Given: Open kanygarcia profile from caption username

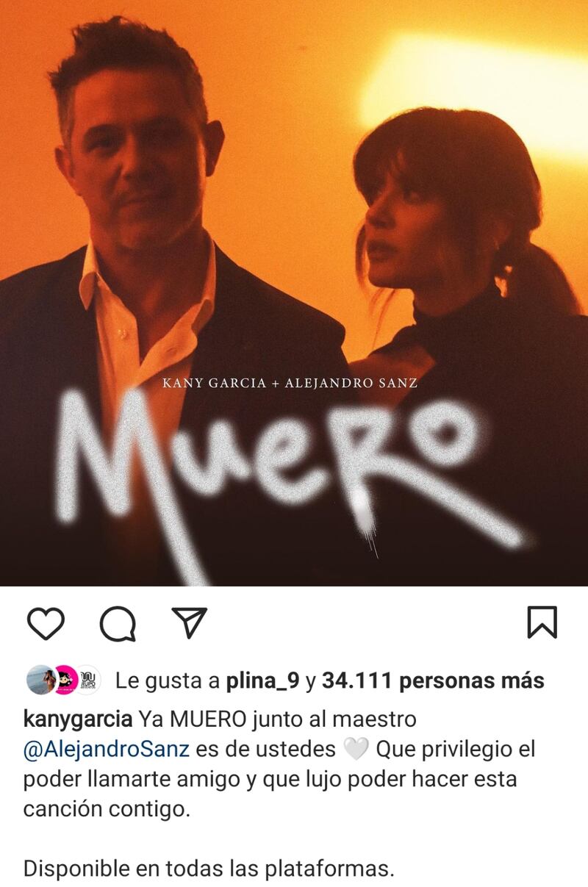Looking at the screenshot, I should (78, 719).
